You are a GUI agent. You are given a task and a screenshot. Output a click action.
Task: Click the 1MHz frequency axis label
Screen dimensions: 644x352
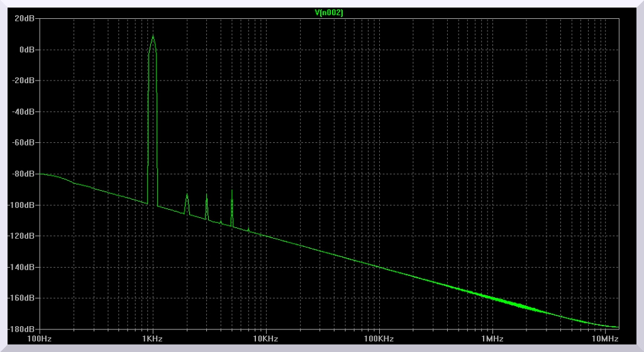click(x=492, y=339)
